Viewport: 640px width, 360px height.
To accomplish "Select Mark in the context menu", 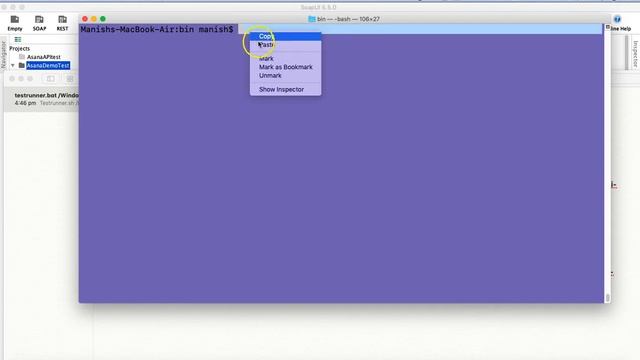I will click(x=285, y=58).
